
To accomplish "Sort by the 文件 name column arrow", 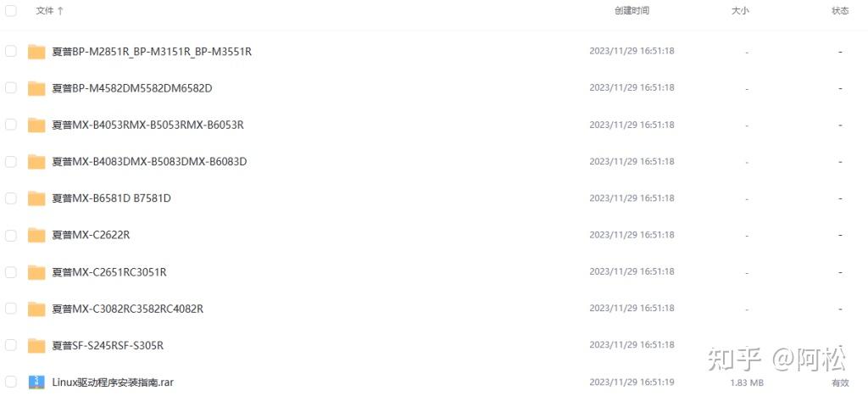I will pyautogui.click(x=60, y=11).
